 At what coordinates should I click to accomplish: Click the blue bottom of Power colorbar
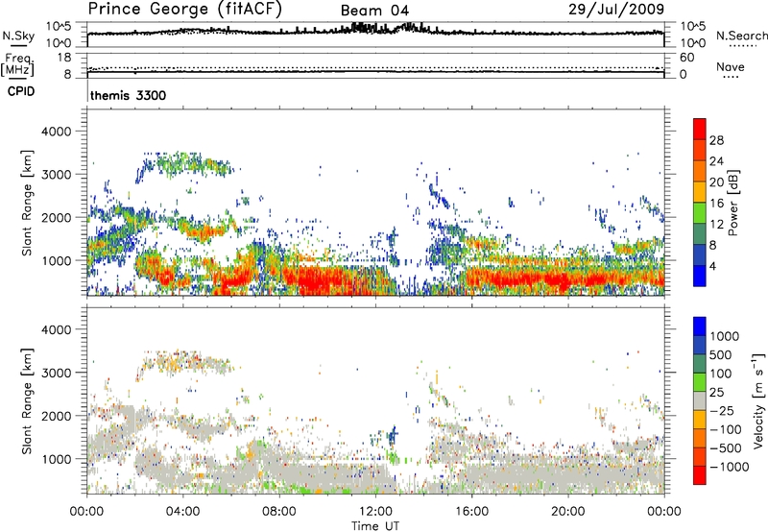pyautogui.click(x=700, y=276)
